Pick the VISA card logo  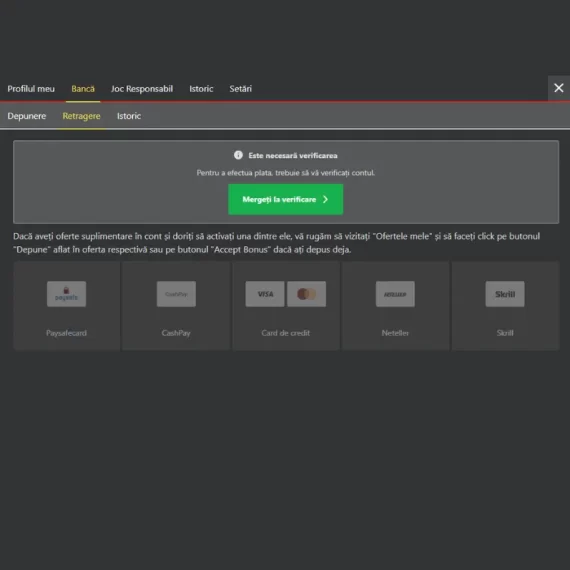point(265,294)
